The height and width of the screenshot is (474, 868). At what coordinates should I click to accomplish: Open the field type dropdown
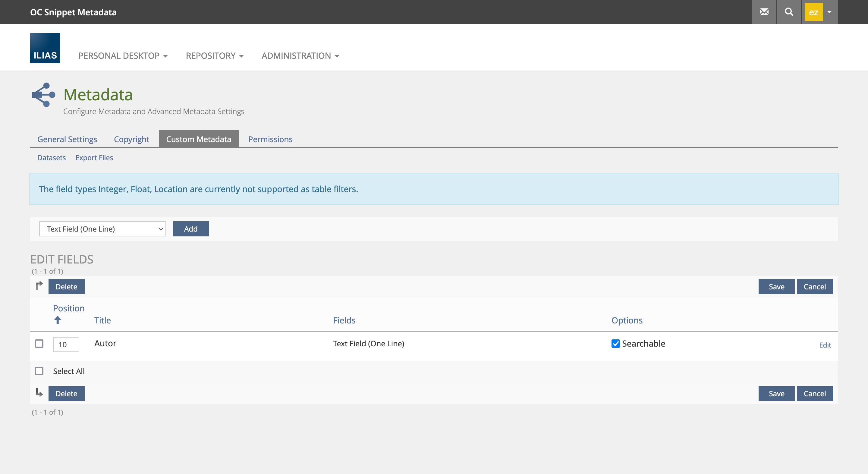[x=102, y=229]
